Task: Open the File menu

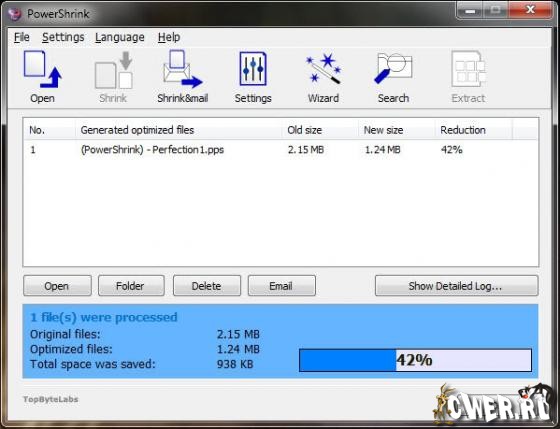Action: point(22,37)
